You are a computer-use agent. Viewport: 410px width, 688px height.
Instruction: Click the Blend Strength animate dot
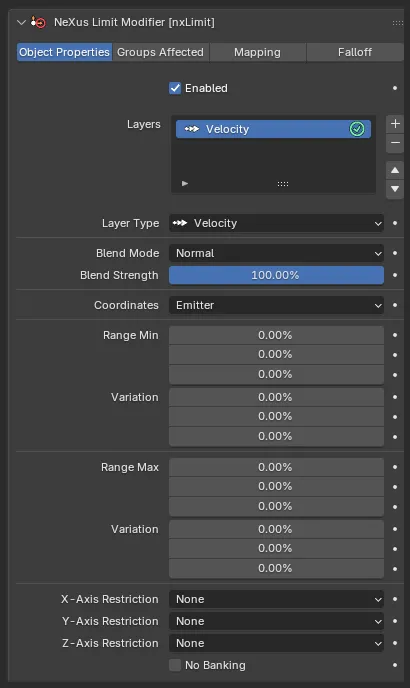(395, 275)
